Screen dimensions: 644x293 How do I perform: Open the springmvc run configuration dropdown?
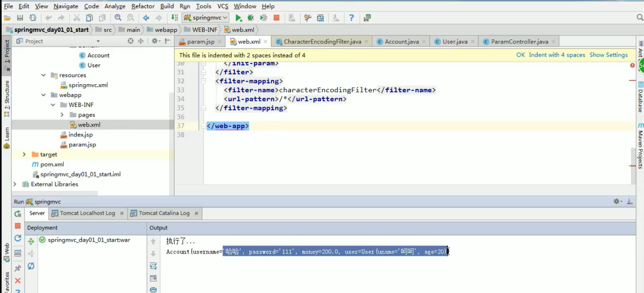(x=205, y=18)
